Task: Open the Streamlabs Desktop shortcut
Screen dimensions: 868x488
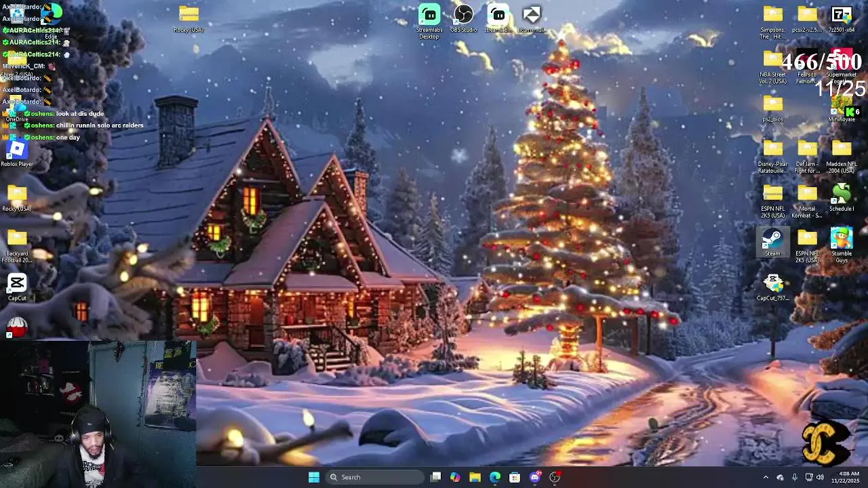Action: pyautogui.click(x=429, y=22)
